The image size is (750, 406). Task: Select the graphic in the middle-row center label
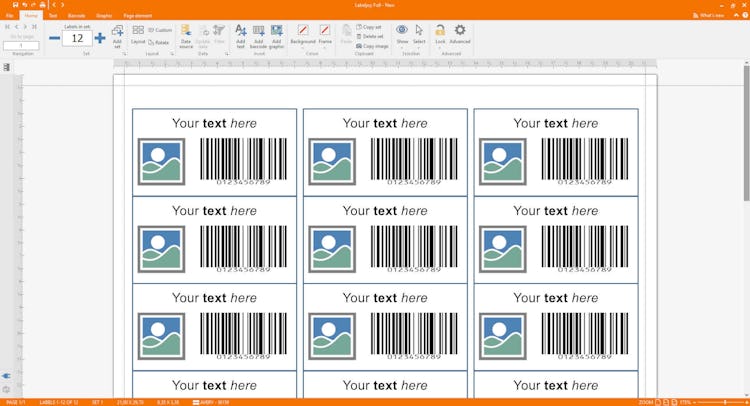coord(332,249)
